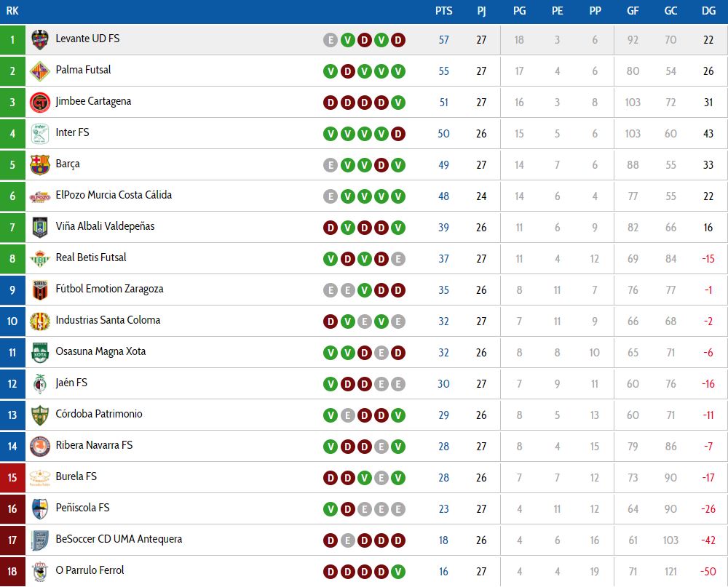The width and height of the screenshot is (728, 587).
Task: Click O Parrulo Ferrol's -50 goal difference
Action: pyautogui.click(x=708, y=571)
